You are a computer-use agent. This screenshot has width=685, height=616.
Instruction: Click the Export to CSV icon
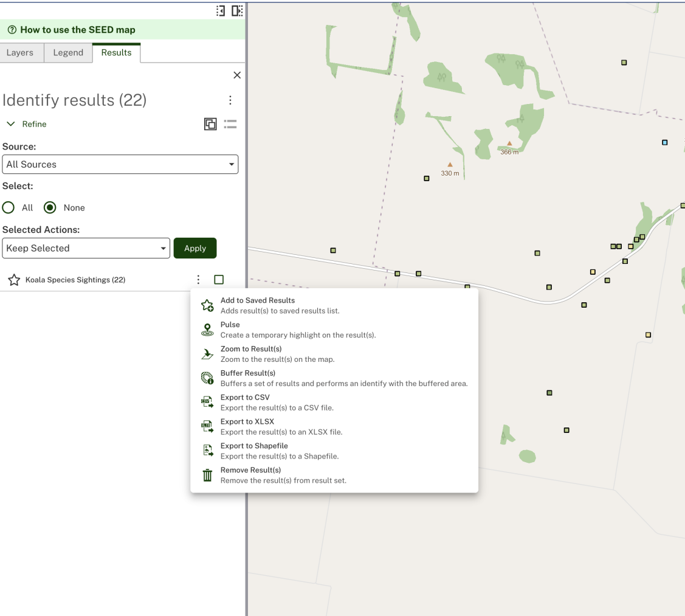pyautogui.click(x=207, y=402)
